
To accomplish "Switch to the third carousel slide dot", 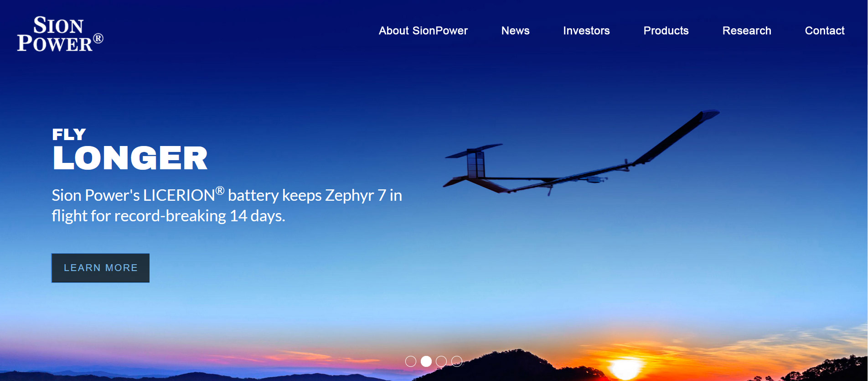I will 441,361.
